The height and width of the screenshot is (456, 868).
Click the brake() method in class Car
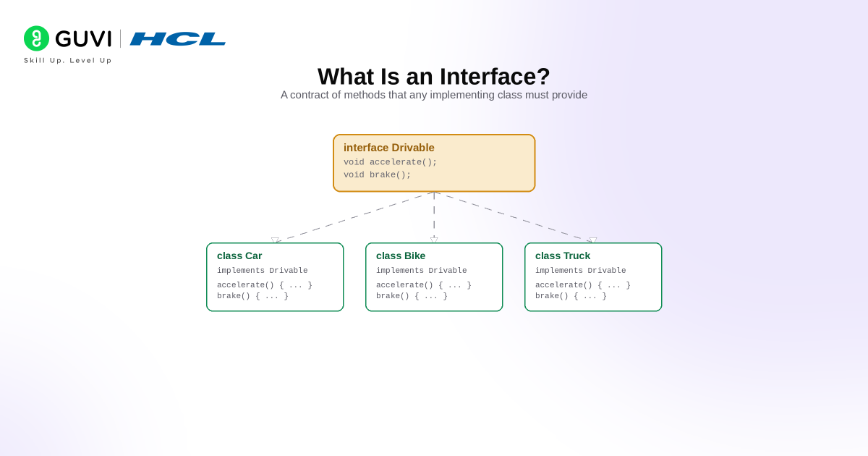point(253,296)
